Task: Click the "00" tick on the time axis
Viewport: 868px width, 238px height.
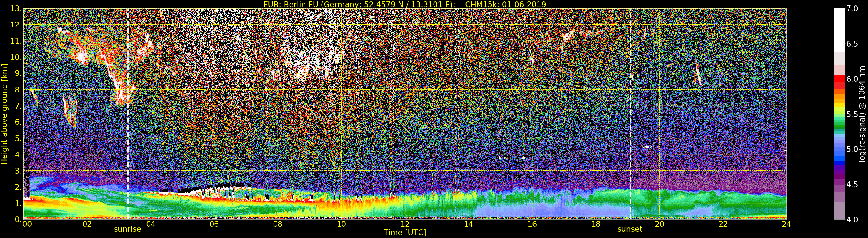Action: [x=27, y=224]
